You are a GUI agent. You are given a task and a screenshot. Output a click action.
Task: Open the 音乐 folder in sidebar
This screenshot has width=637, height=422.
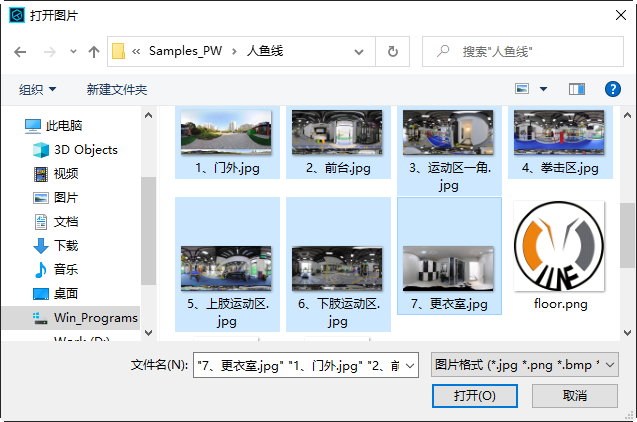[x=66, y=270]
